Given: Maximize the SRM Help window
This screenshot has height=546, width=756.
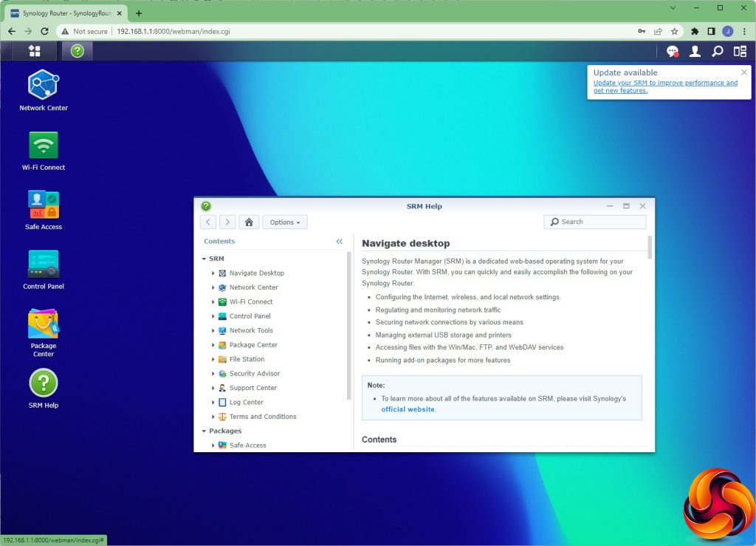Looking at the screenshot, I should click(x=626, y=206).
